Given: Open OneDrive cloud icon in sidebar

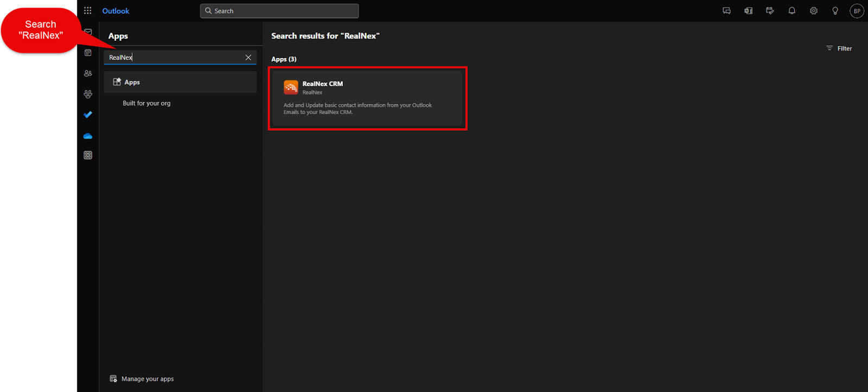Looking at the screenshot, I should point(88,136).
